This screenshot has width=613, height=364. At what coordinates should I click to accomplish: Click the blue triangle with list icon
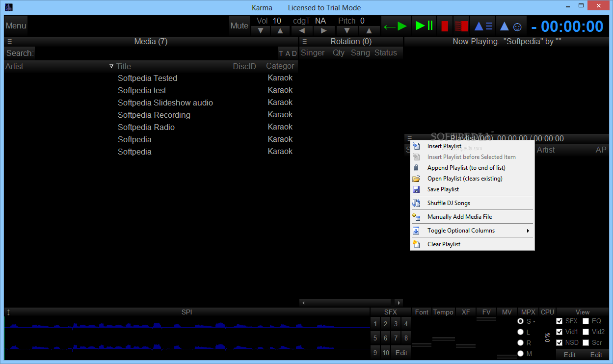pyautogui.click(x=483, y=26)
